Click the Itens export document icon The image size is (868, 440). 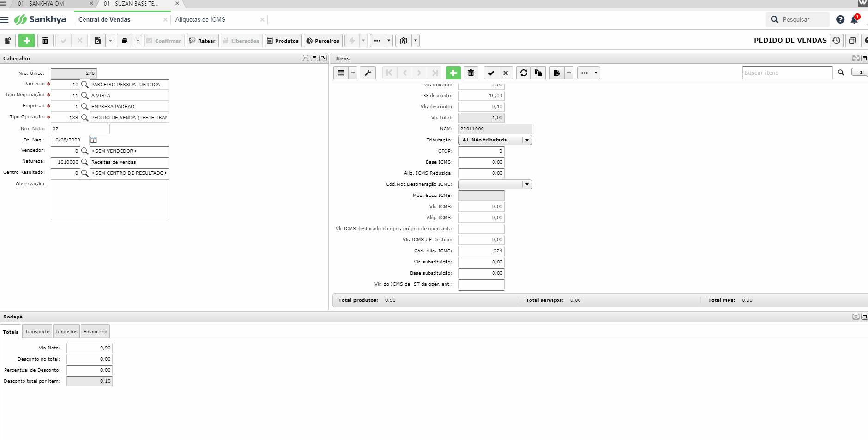coord(557,73)
